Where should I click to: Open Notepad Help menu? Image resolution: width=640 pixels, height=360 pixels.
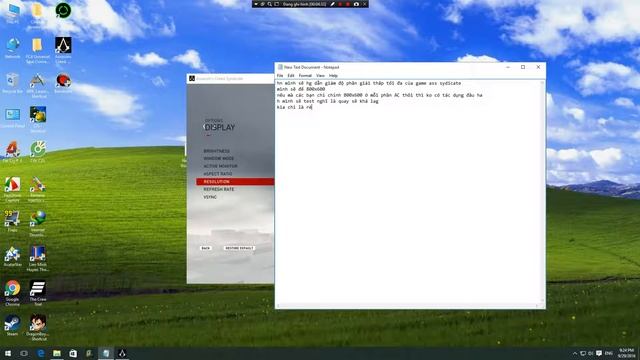(x=333, y=76)
